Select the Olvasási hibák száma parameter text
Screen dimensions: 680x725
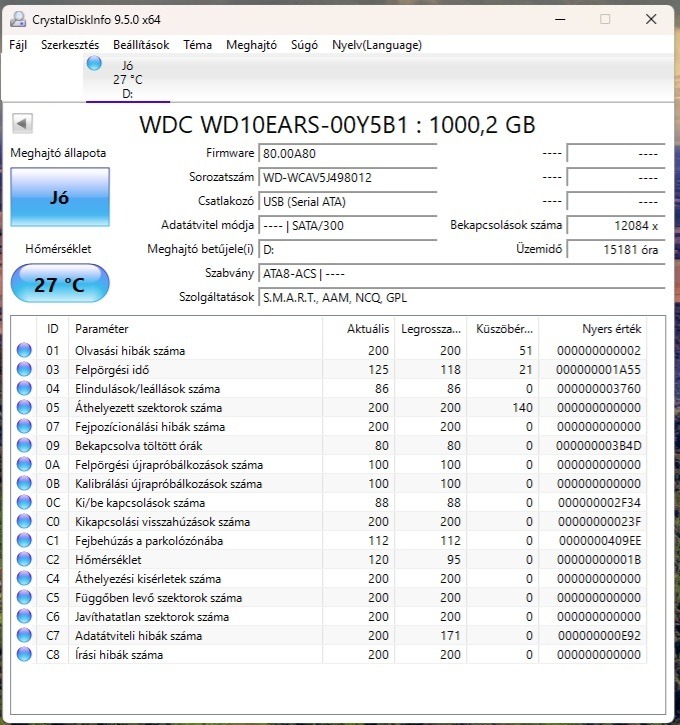130,350
